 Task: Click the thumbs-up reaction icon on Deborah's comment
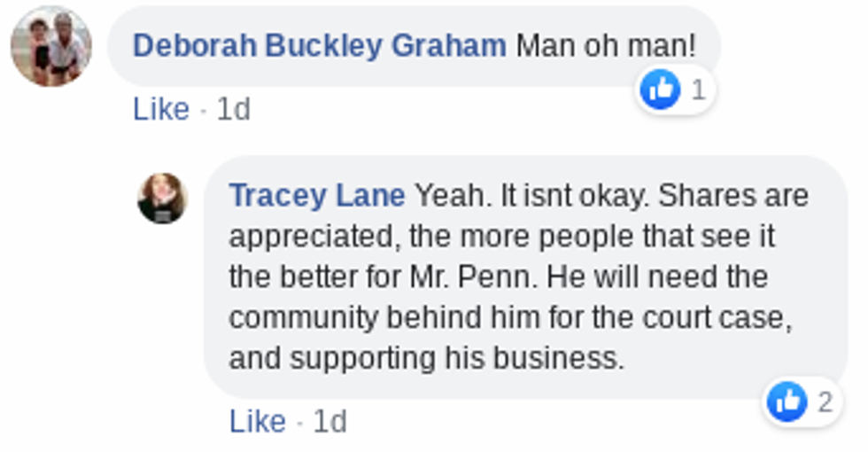click(660, 90)
